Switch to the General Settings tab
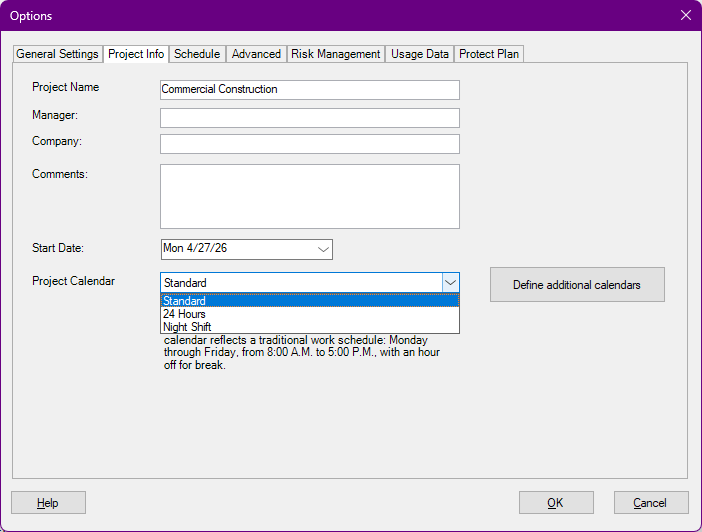Screen dimensions: 702x532 [57, 54]
